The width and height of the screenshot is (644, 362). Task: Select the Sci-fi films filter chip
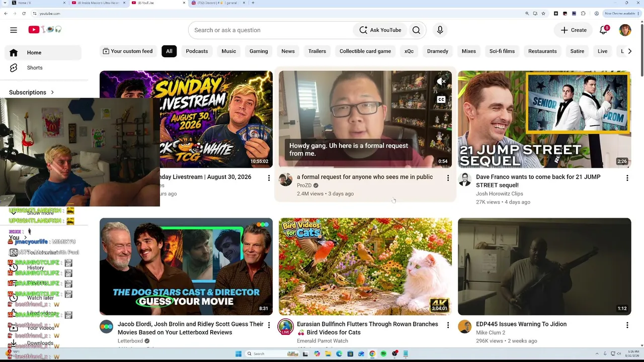[502, 51]
